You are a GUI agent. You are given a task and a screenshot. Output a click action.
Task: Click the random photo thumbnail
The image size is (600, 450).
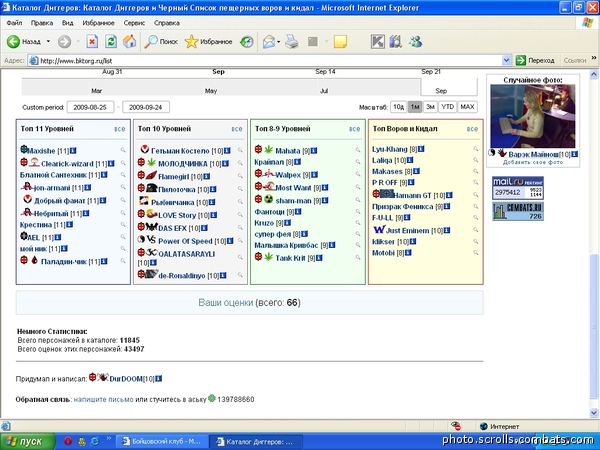pos(533,116)
